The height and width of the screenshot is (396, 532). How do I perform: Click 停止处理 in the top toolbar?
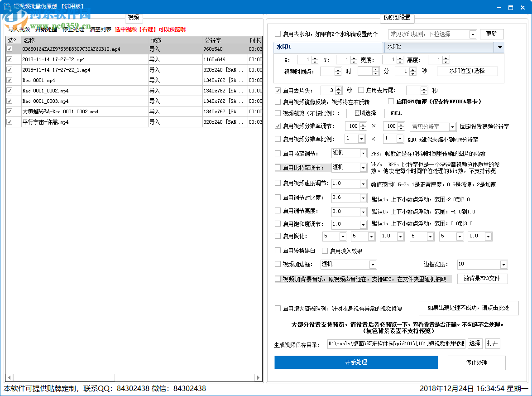pyautogui.click(x=73, y=29)
